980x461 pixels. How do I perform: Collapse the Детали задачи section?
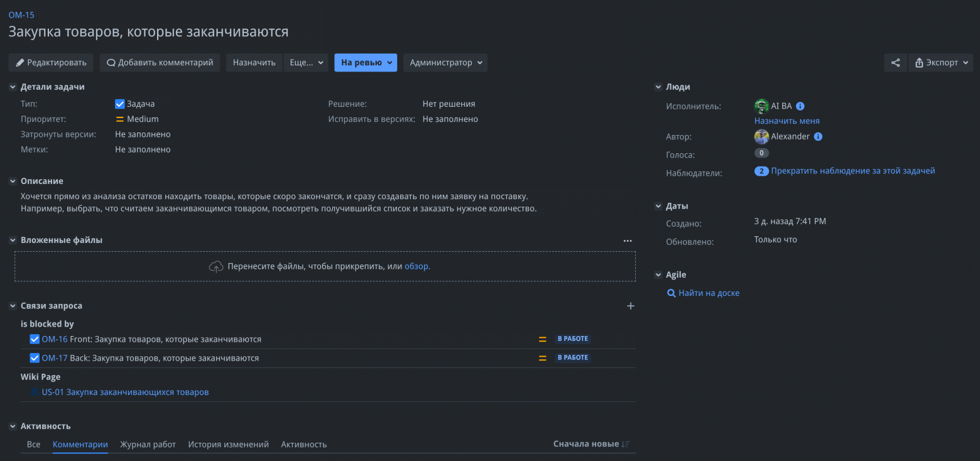pos(13,87)
